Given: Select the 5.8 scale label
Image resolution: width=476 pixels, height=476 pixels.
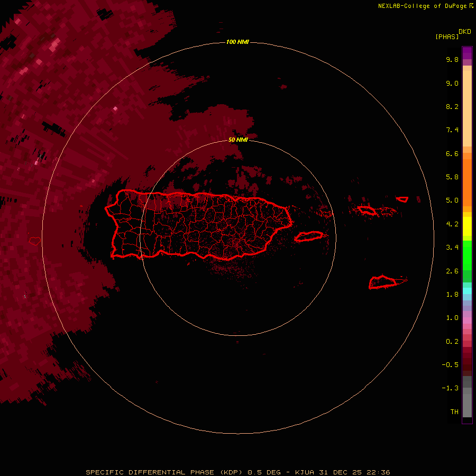Looking at the screenshot, I should 452,177.
